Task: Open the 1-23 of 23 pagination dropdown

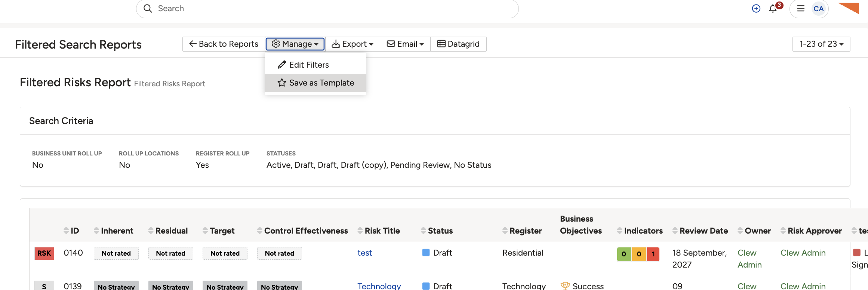Action: 821,44
